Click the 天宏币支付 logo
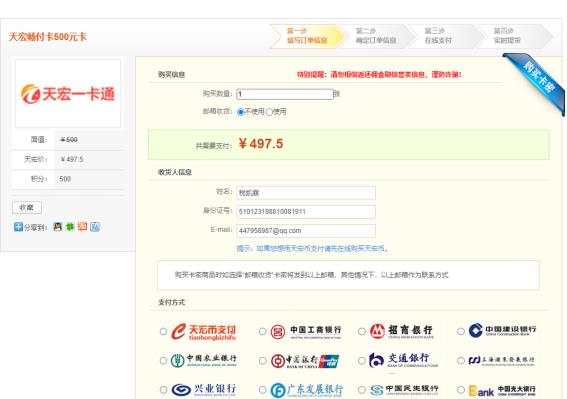The image size is (567, 399). click(x=204, y=331)
